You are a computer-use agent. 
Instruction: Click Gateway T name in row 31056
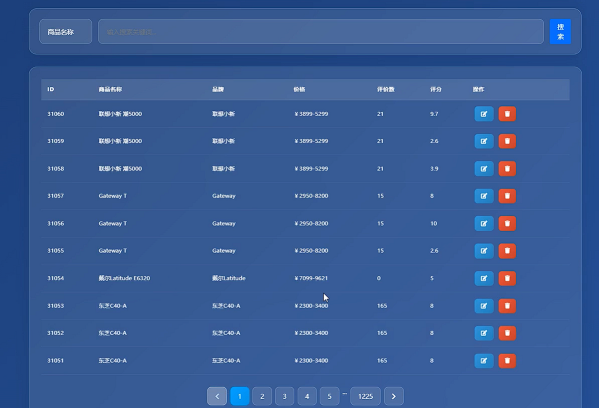pyautogui.click(x=113, y=223)
